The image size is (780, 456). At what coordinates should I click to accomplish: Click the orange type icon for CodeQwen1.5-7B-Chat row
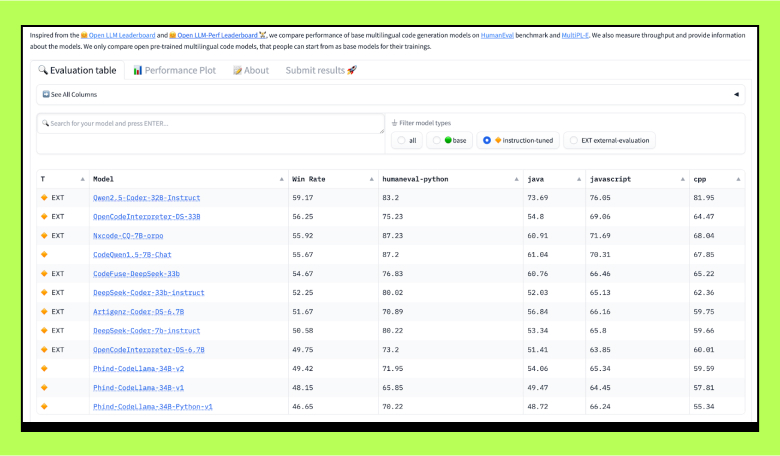coord(44,254)
